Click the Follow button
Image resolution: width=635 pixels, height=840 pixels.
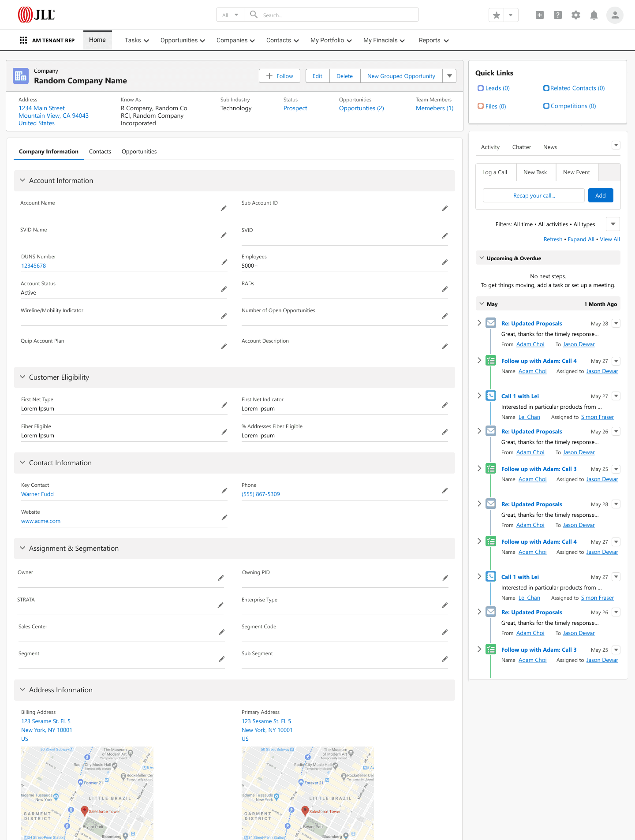[280, 76]
